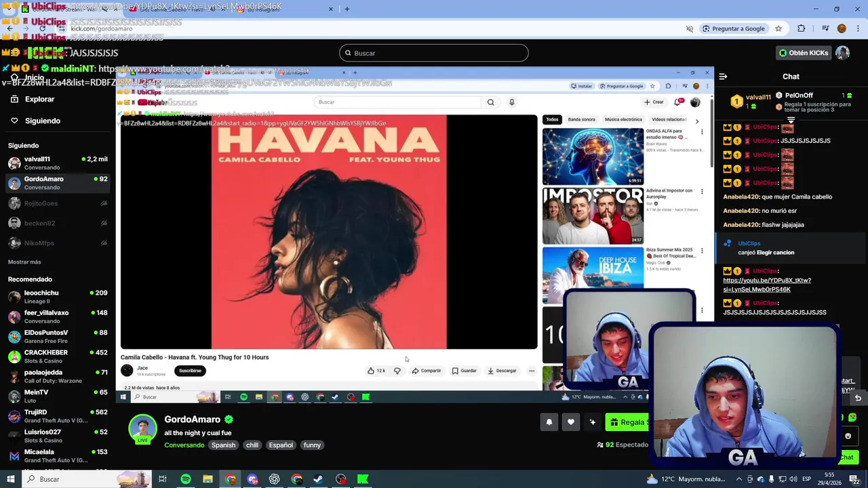868x488 pixels.
Task: Open the Siguiendo heart item in sidebar
Action: click(42, 121)
